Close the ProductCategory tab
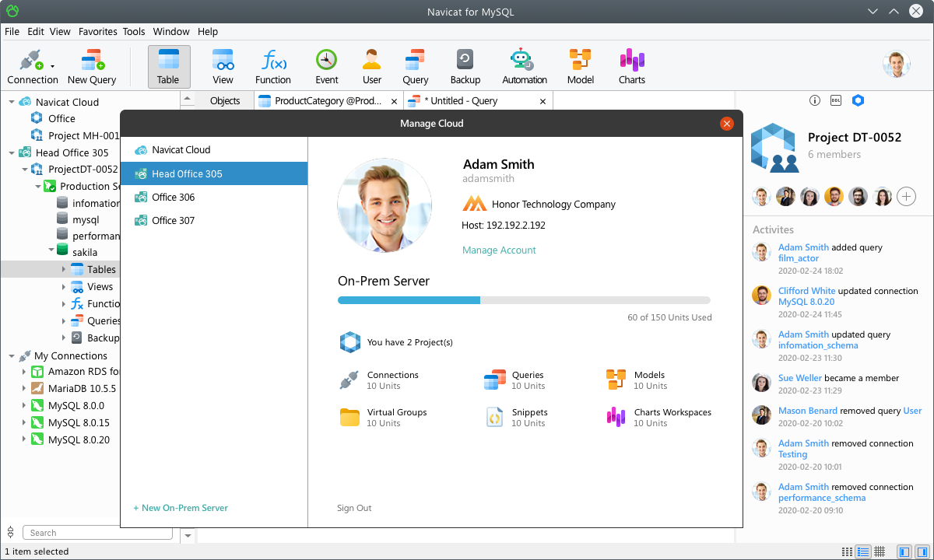The image size is (934, 560). [395, 101]
